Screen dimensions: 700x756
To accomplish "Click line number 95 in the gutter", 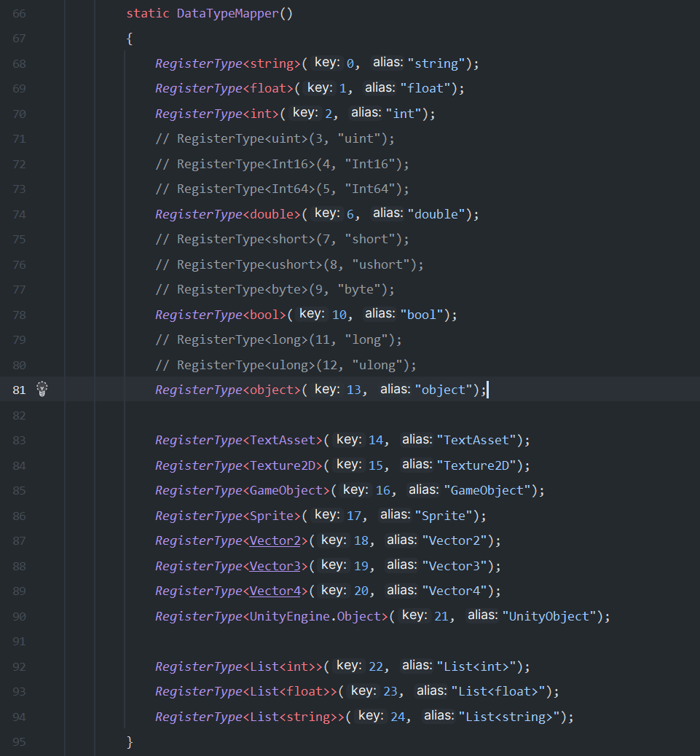I will tap(19, 741).
